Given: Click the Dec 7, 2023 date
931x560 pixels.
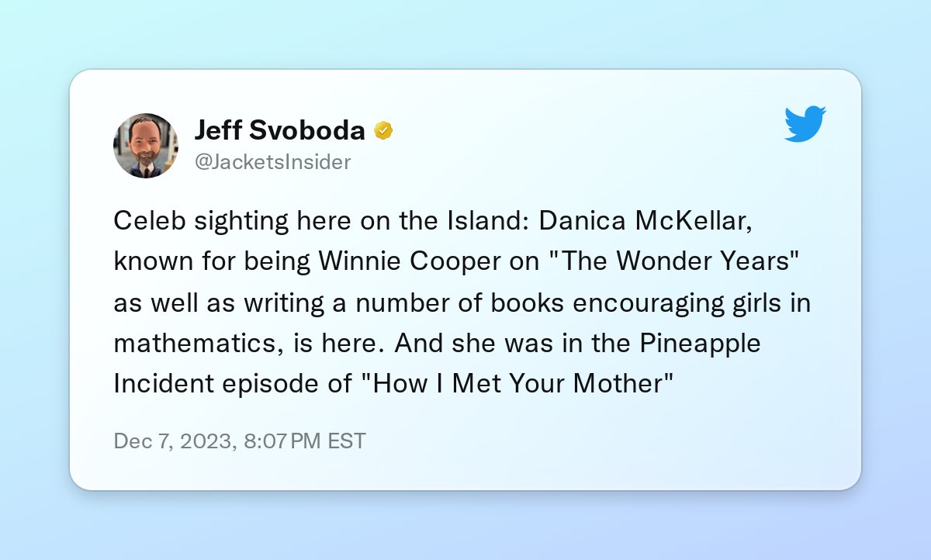Looking at the screenshot, I should pos(172,441).
